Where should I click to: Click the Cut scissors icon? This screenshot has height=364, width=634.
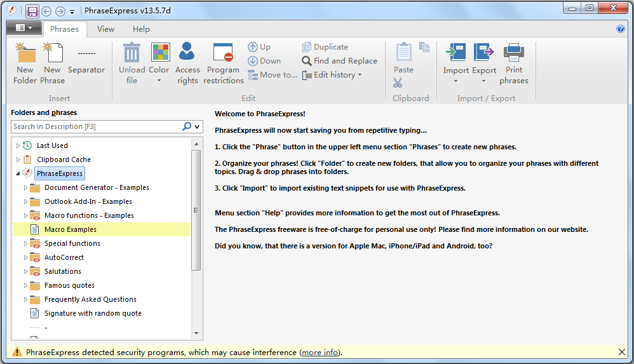click(398, 83)
